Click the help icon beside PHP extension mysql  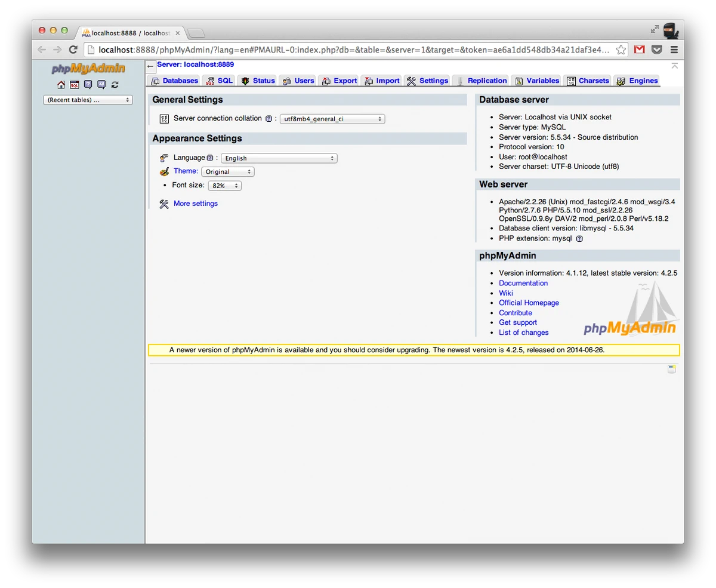point(579,239)
